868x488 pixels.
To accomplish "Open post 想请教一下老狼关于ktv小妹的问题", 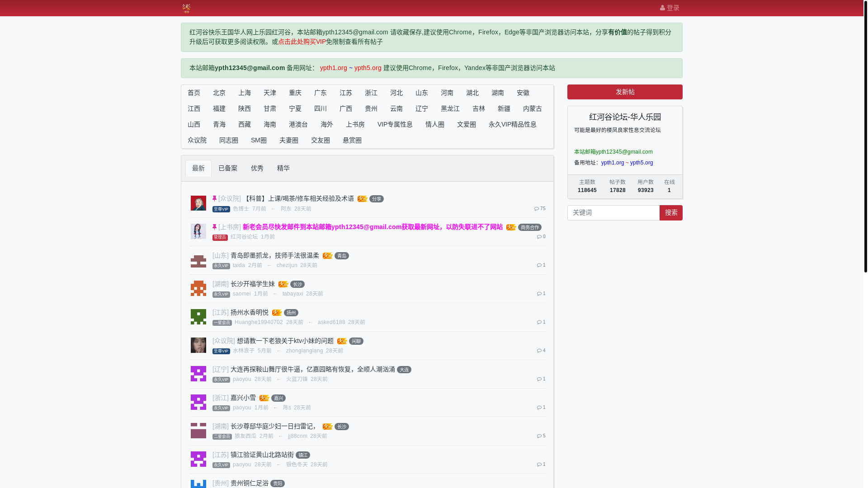I will point(285,341).
